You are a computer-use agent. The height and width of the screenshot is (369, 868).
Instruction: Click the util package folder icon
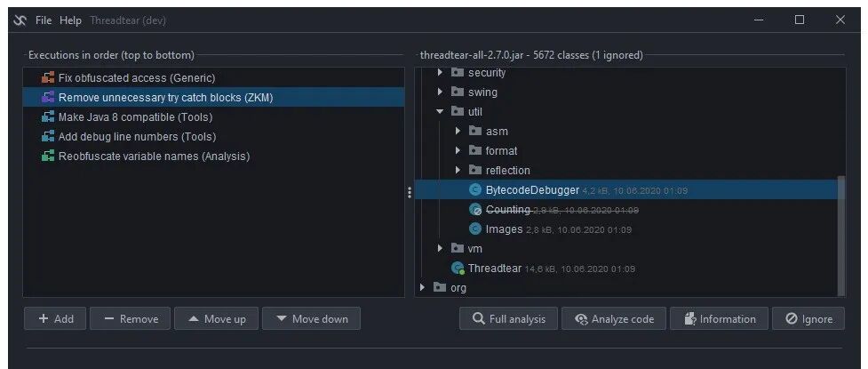pos(457,111)
